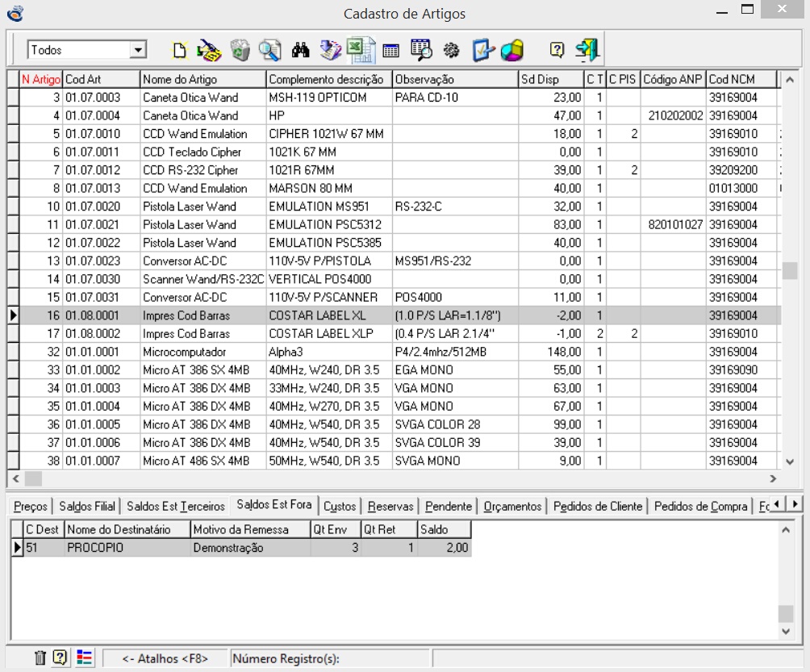The image size is (810, 672).
Task: Click the lower panel scroll down arrow
Action: 786,631
